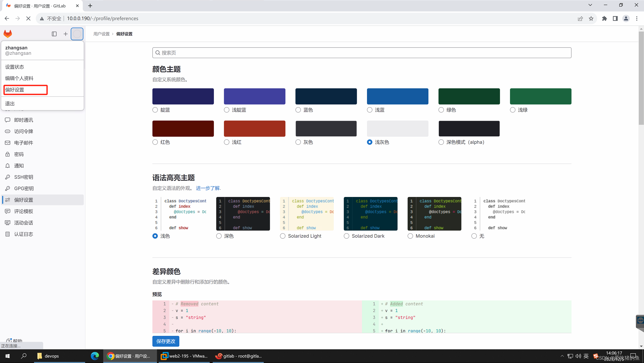The image size is (644, 363).
Task: Click the 电子邮件 envelope icon
Action: (x=8, y=143)
